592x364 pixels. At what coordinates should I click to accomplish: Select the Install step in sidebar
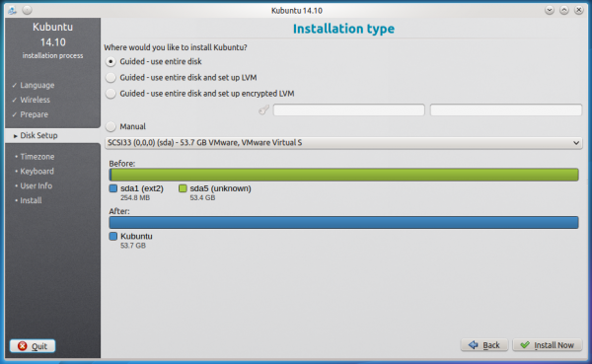click(x=31, y=200)
